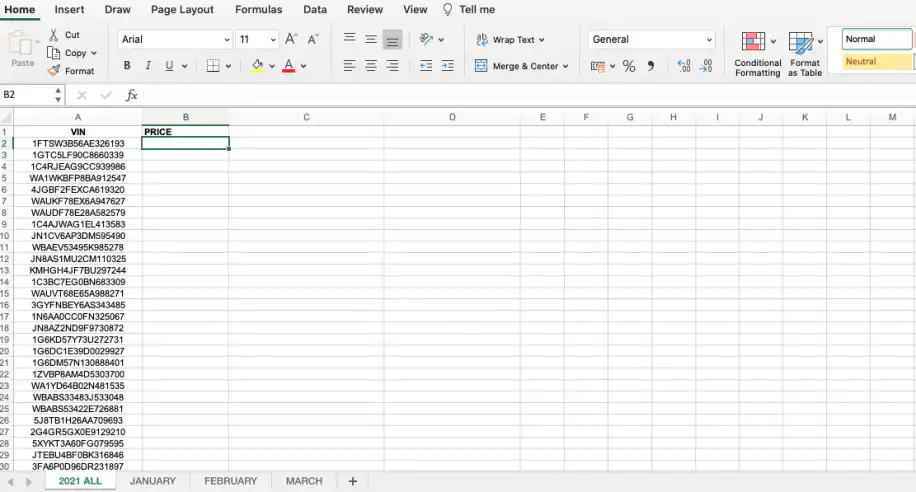Align text to bottom
This screenshot has height=492, width=916.
coord(393,40)
